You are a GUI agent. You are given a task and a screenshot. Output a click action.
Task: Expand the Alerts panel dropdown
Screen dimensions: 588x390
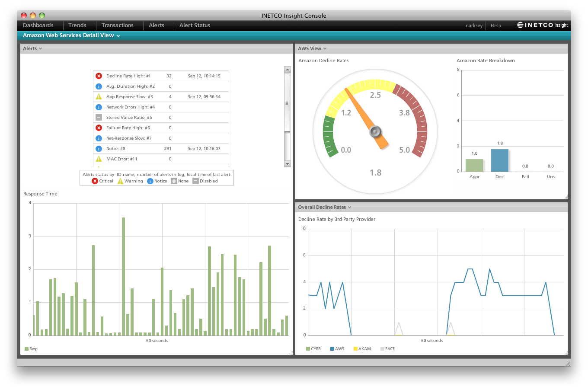point(40,48)
